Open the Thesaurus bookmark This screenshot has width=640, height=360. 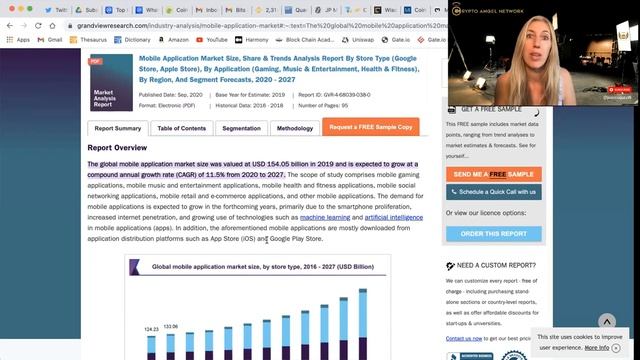pos(88,40)
